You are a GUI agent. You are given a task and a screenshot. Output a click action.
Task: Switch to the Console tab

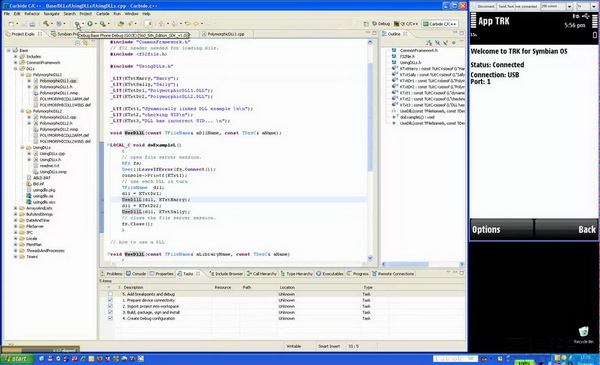136,274
